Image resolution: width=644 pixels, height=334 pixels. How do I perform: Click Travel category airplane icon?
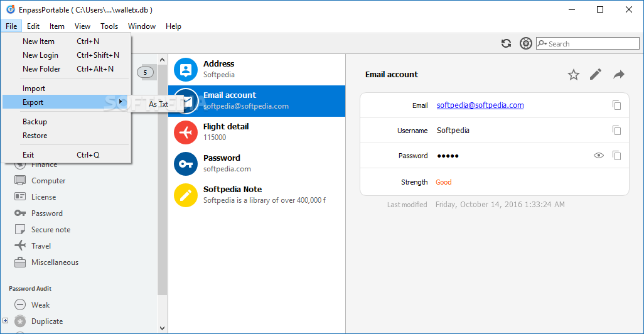[x=20, y=245]
